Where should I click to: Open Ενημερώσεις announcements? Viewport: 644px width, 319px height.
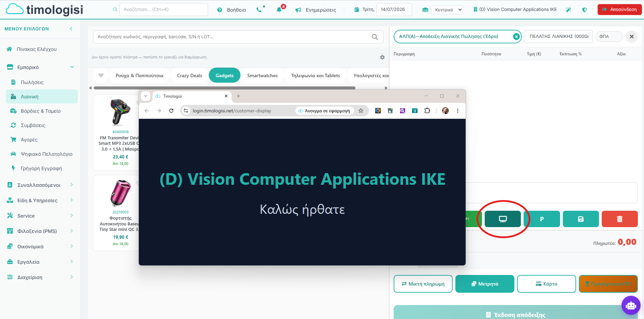pos(316,10)
